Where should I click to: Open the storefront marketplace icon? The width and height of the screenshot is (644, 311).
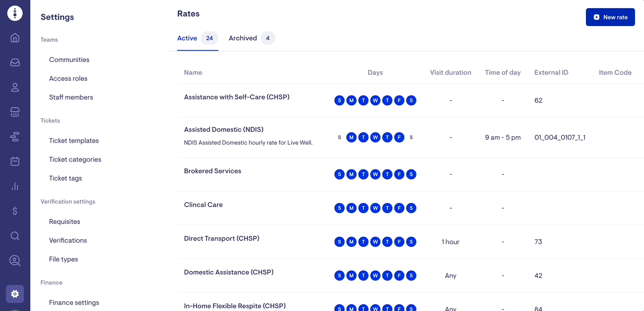pyautogui.click(x=15, y=112)
